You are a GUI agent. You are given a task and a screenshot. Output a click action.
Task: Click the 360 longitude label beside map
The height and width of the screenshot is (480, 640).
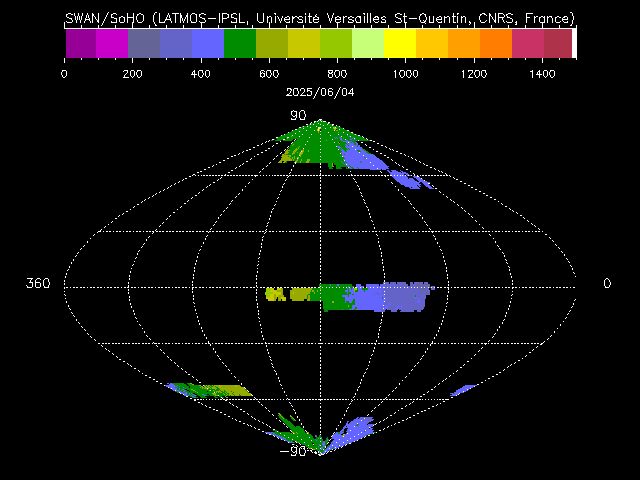38,283
